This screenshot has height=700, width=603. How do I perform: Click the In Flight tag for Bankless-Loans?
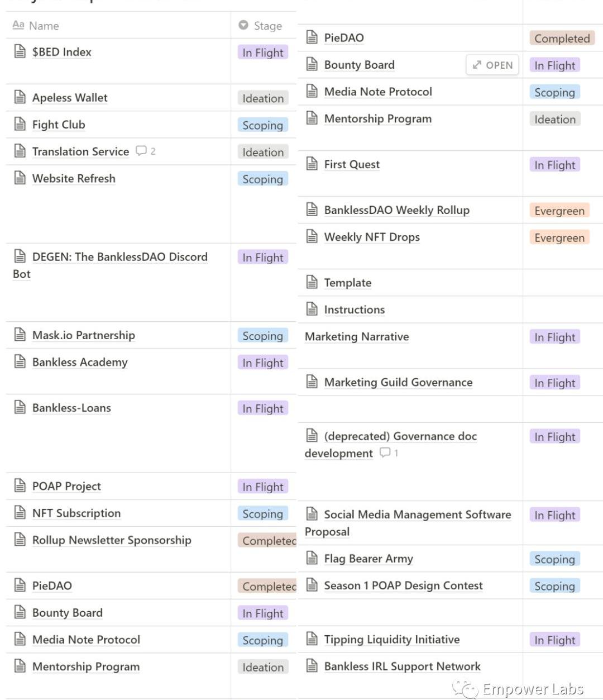coord(262,408)
